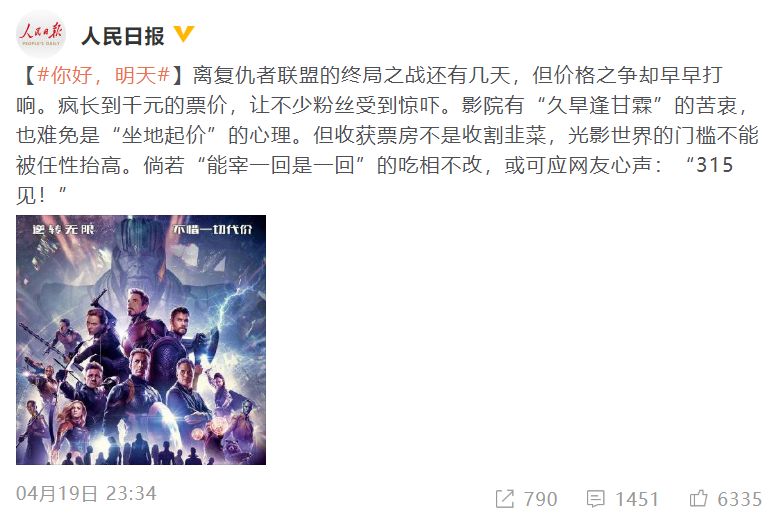Like the post with thumbs-up icon
This screenshot has height=519, width=768.
tap(698, 498)
